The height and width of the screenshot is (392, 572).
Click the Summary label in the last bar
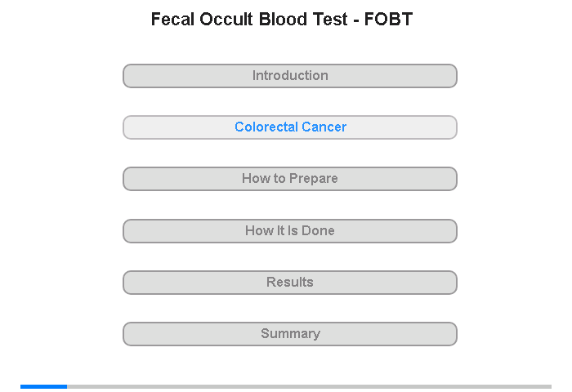coord(290,333)
